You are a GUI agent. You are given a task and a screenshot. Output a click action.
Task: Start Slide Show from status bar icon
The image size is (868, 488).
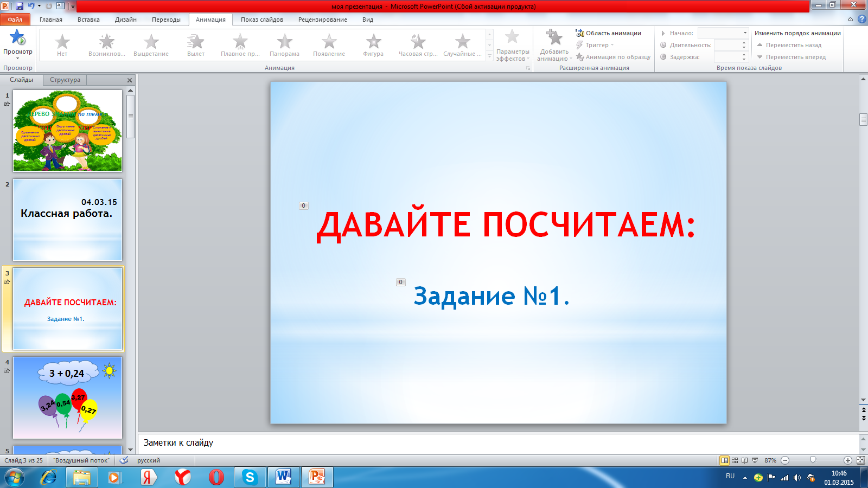coord(755,460)
